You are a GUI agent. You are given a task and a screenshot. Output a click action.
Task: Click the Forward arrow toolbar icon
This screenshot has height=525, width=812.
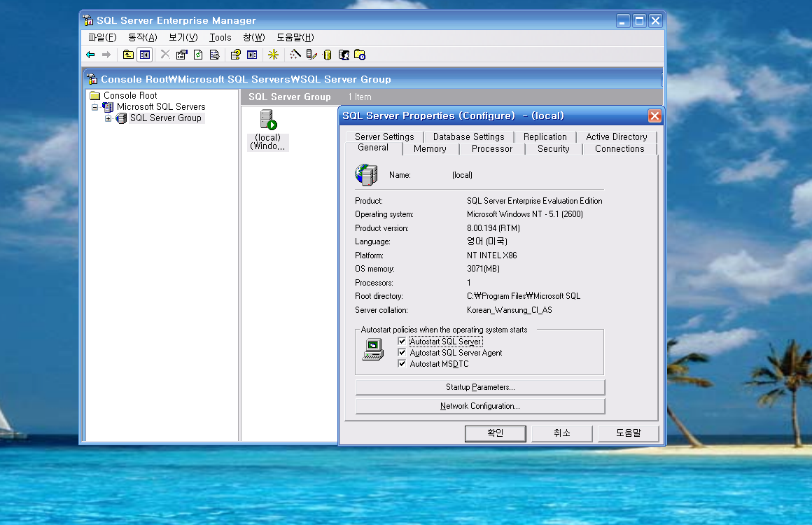(x=106, y=55)
